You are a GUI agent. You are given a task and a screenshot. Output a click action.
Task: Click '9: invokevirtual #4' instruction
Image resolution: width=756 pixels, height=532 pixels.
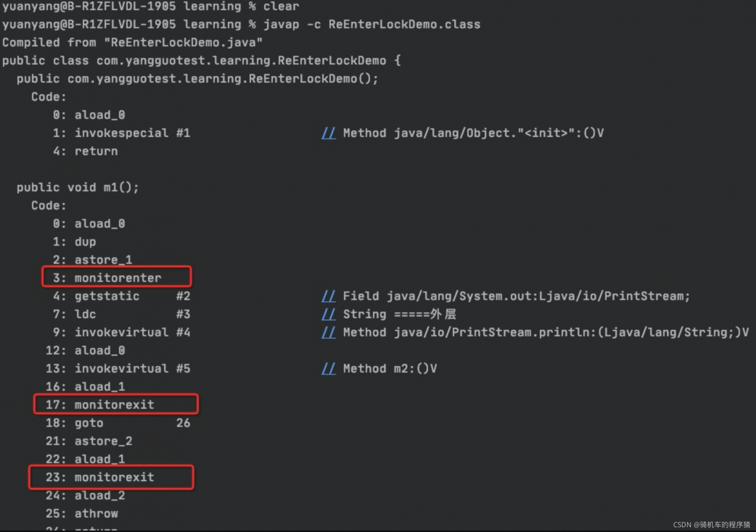coord(122,332)
